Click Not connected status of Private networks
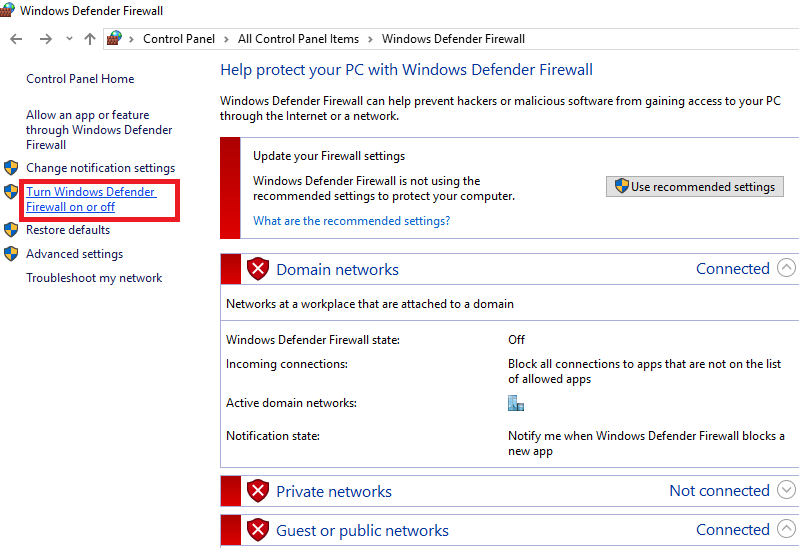 pos(720,490)
